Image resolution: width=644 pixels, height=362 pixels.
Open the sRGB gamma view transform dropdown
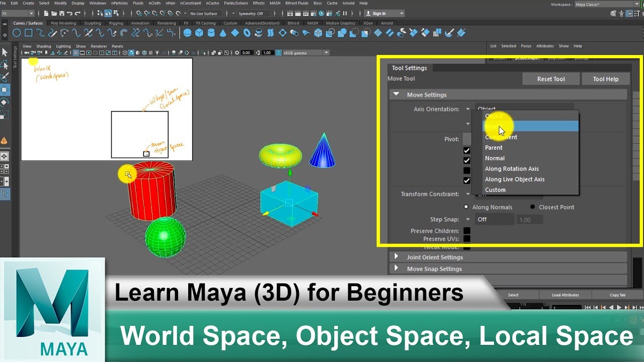305,53
